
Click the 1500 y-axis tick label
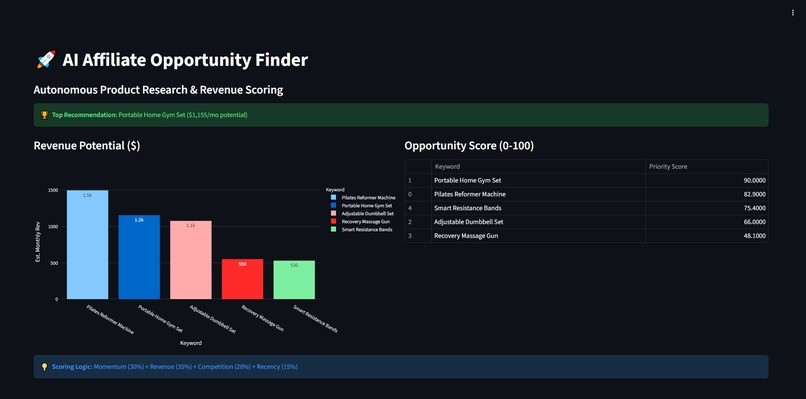tap(53, 190)
